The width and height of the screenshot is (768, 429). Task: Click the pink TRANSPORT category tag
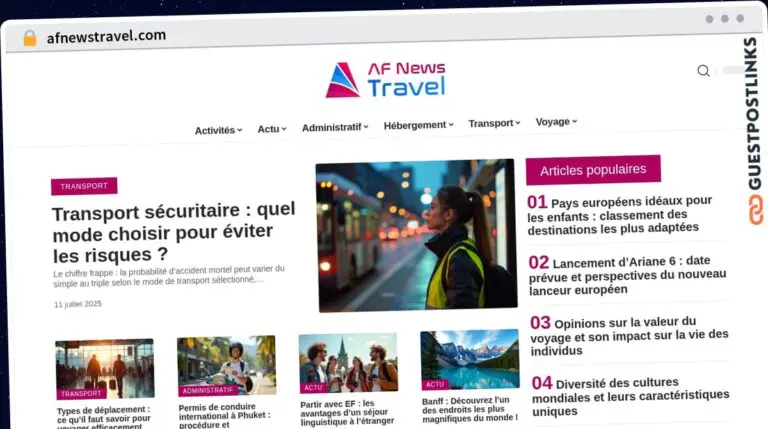point(84,186)
